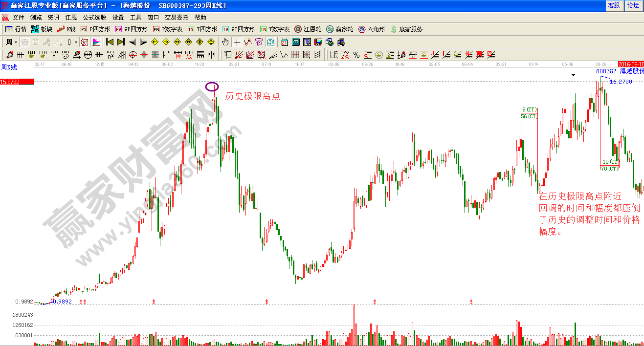The image size is (644, 346).
Task: Click the yellow diamond right-arrow icon
Action: click(166, 42)
